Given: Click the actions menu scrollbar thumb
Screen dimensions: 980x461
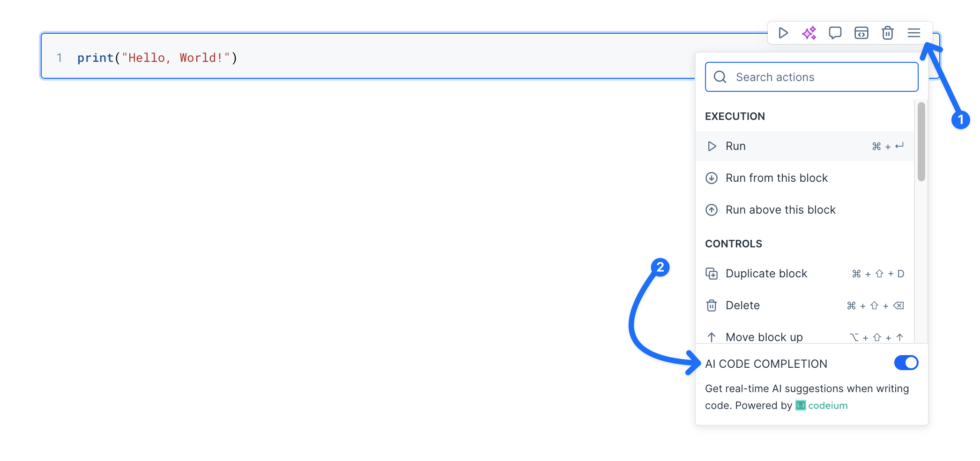Looking at the screenshot, I should [x=921, y=141].
